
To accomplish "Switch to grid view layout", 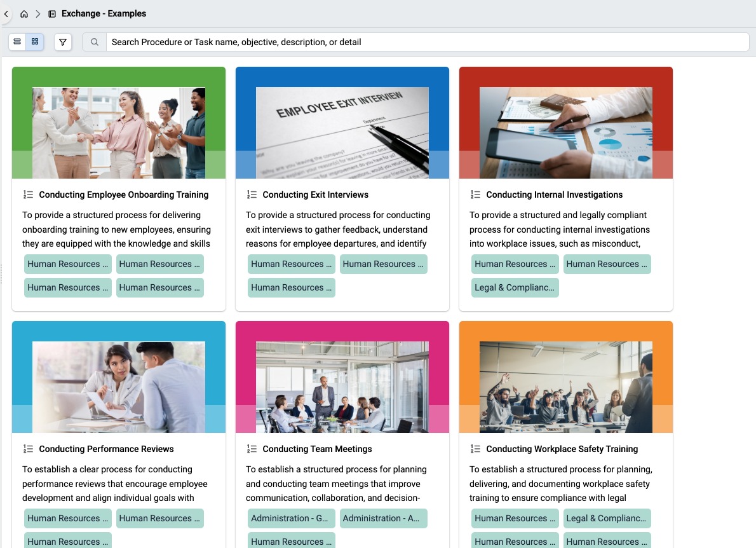I will (35, 42).
